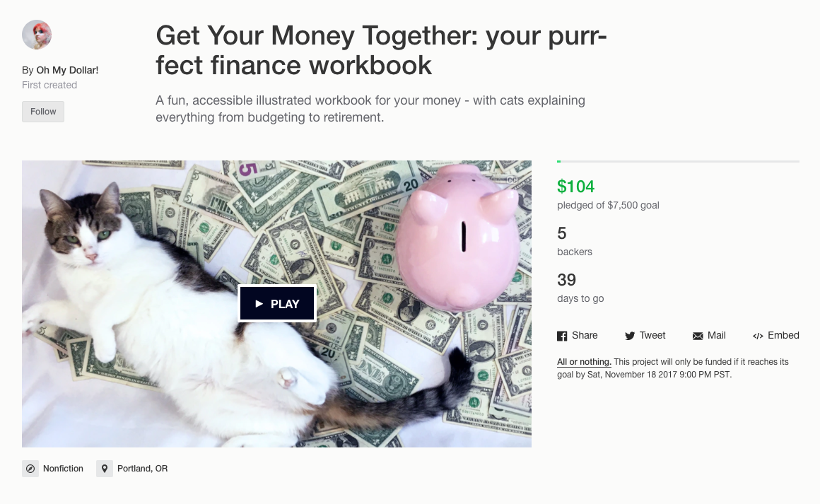Click the Twitter bird Tweet icon
The width and height of the screenshot is (820, 504).
coord(630,336)
